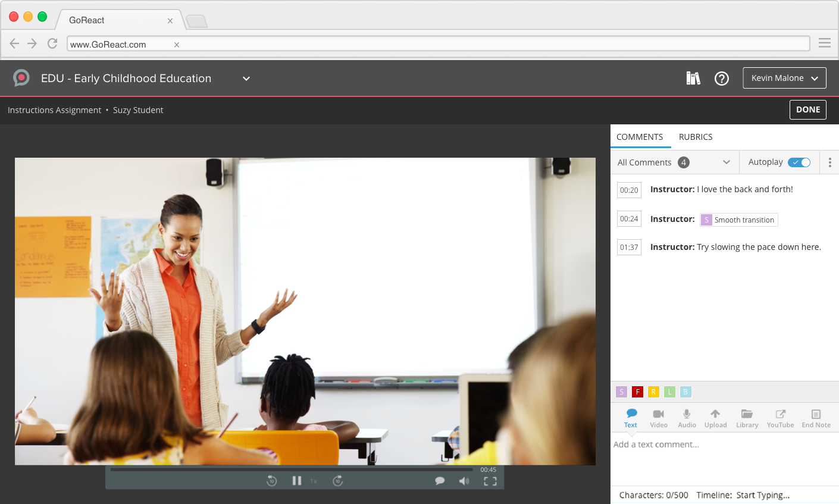Select the red F marker
The width and height of the screenshot is (839, 504).
(x=637, y=392)
